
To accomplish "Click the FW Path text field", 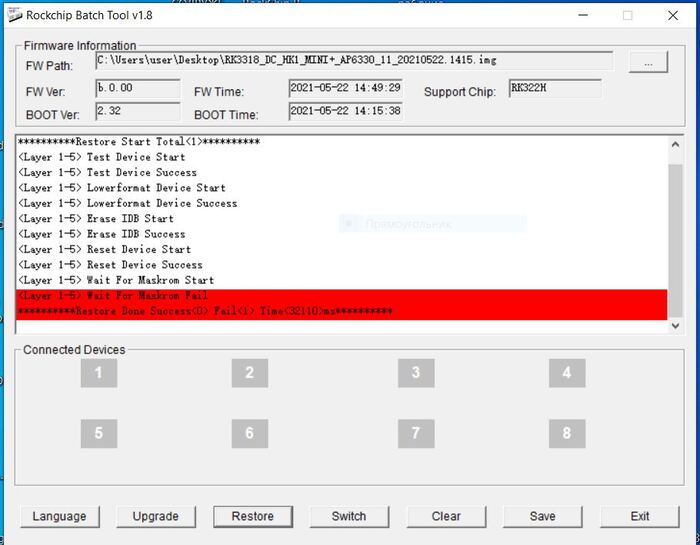I will tap(354, 61).
